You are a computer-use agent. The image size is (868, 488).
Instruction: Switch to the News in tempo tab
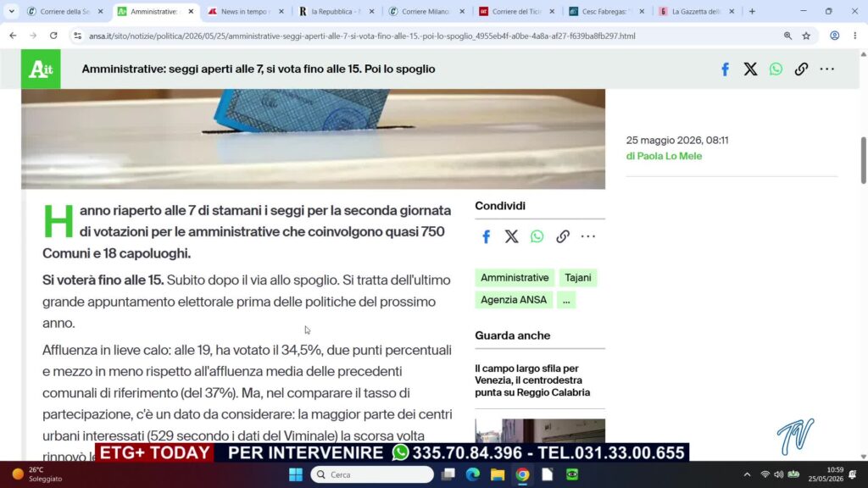tap(246, 11)
